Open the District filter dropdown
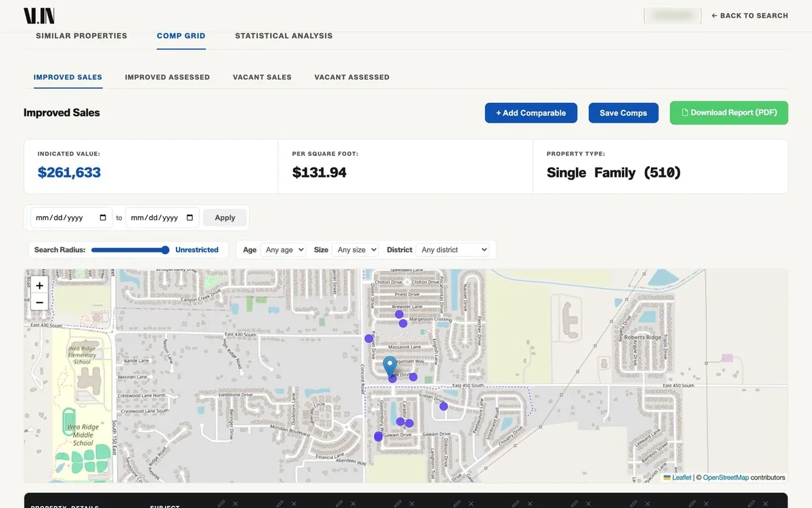The height and width of the screenshot is (508, 812). pos(453,250)
